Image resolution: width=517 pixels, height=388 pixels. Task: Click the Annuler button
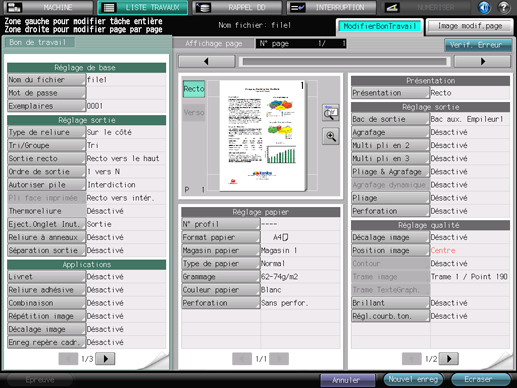click(x=347, y=380)
